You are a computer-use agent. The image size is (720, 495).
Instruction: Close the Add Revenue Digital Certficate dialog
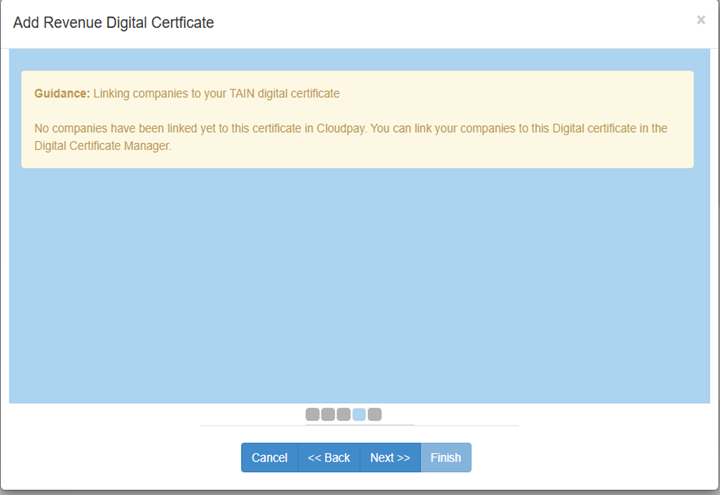[x=701, y=19]
